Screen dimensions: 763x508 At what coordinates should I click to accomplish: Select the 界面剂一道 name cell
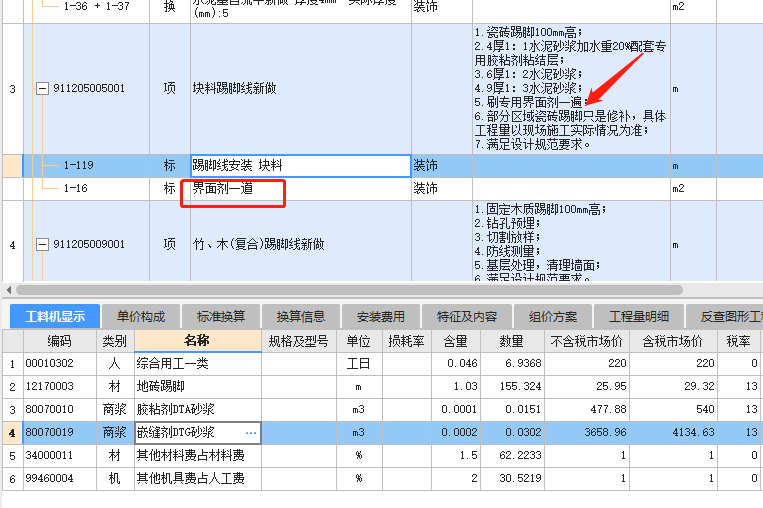pyautogui.click(x=301, y=189)
